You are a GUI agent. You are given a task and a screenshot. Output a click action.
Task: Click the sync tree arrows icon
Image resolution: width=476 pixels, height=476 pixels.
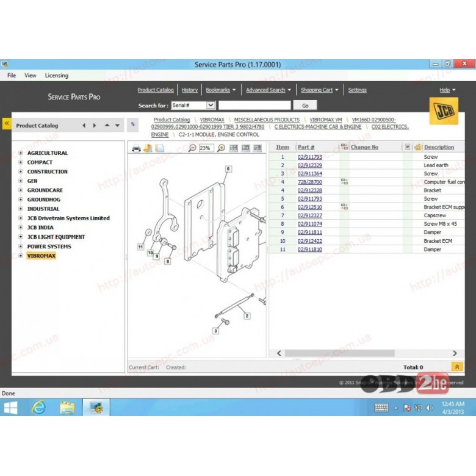click(x=132, y=124)
